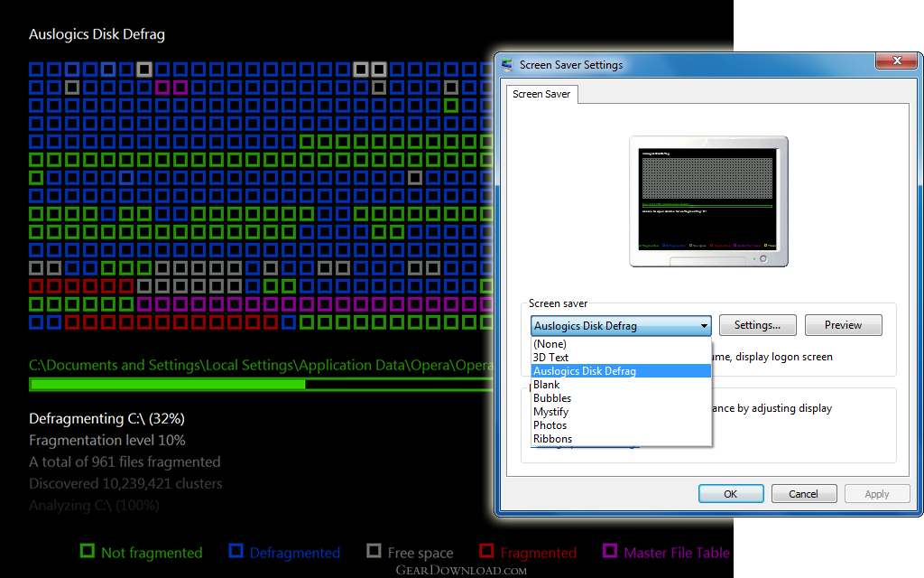Cancel the Screen Saver Settings dialog
The width and height of the screenshot is (924, 578).
click(804, 494)
